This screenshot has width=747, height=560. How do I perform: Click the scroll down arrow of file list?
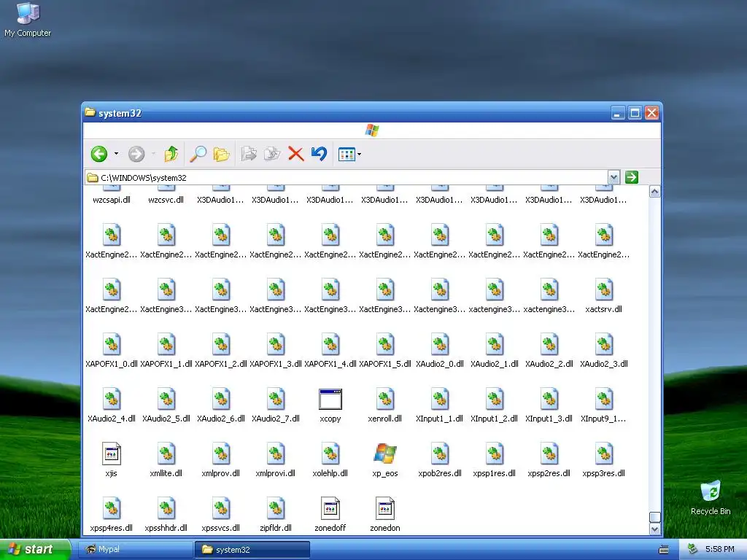click(x=655, y=529)
